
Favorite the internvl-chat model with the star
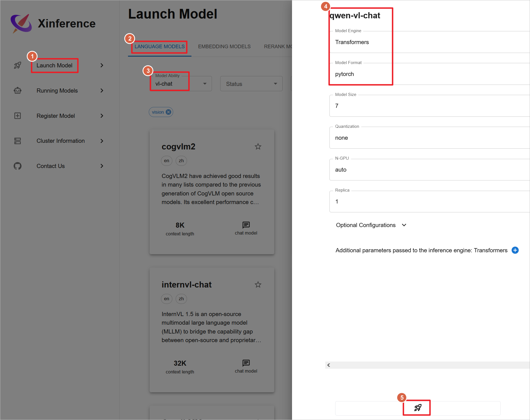tap(258, 284)
